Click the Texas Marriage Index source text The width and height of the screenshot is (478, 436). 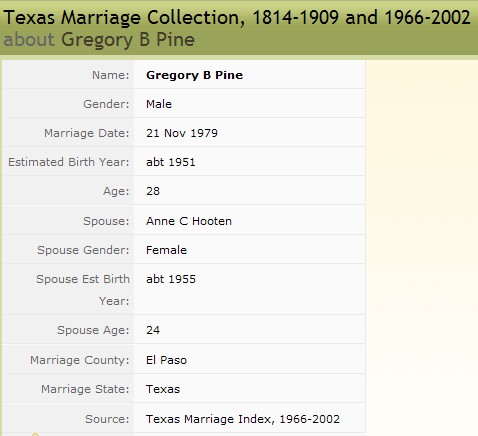[243, 419]
